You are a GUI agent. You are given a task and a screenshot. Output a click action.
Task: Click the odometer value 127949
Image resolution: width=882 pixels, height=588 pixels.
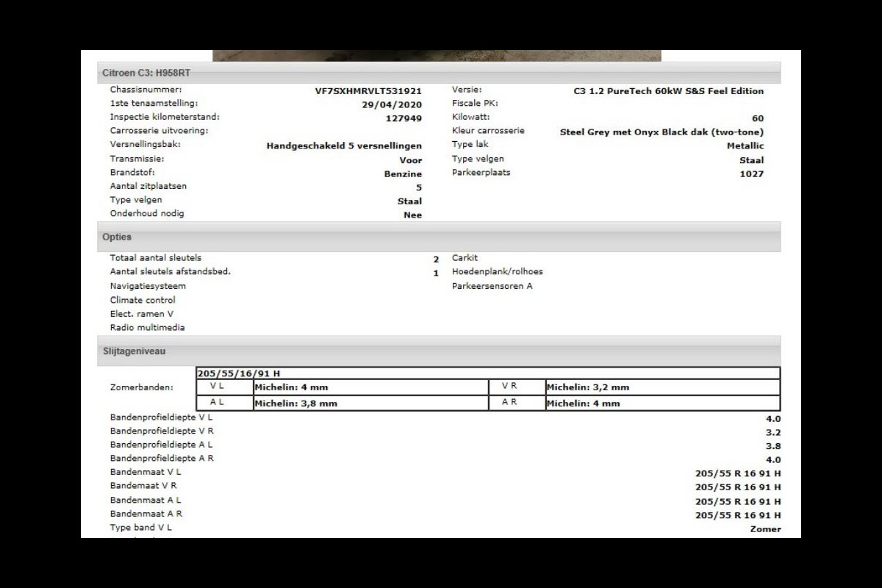(404, 118)
